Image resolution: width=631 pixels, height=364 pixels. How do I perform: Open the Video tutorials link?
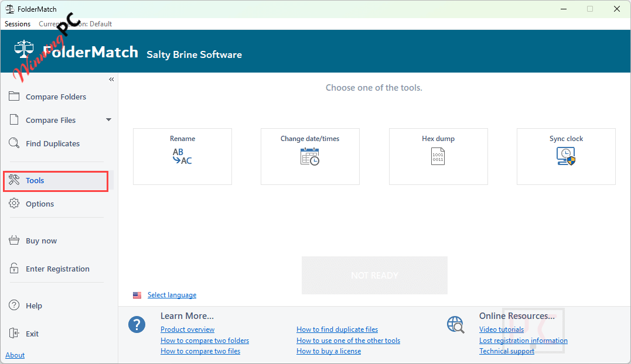502,329
